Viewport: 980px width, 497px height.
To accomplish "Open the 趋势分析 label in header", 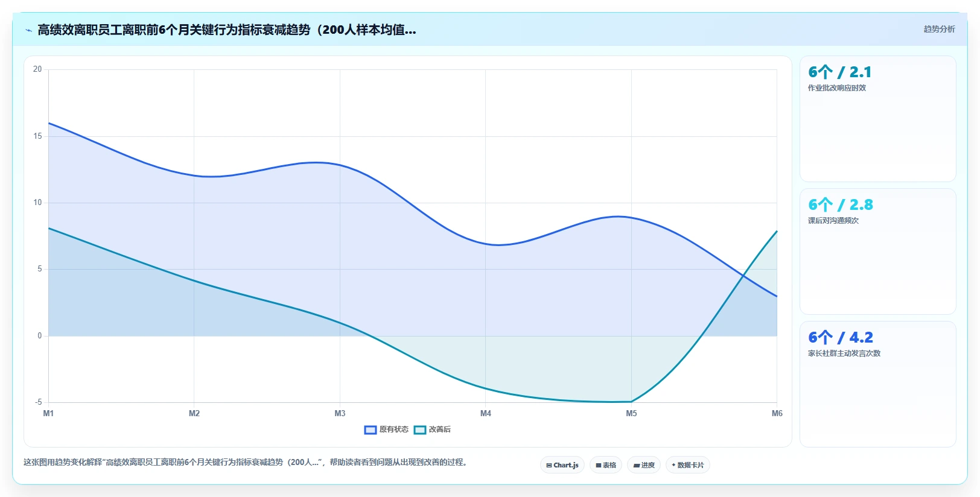I will 939,29.
